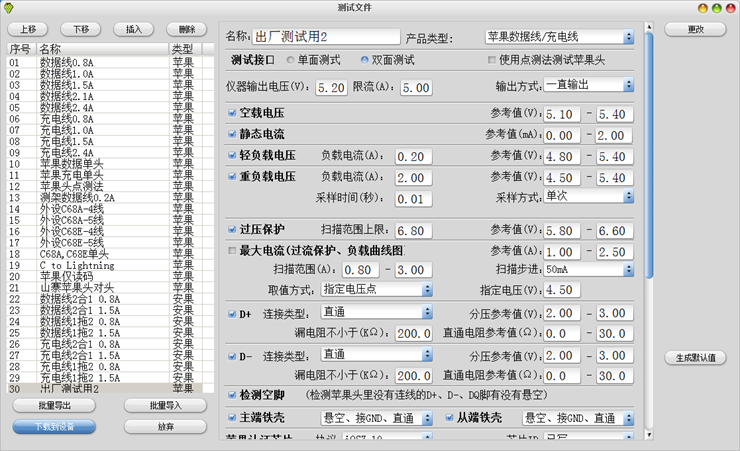740x451 pixels.
Task: Click the 仪器输出电压 input field
Action: [x=330, y=88]
